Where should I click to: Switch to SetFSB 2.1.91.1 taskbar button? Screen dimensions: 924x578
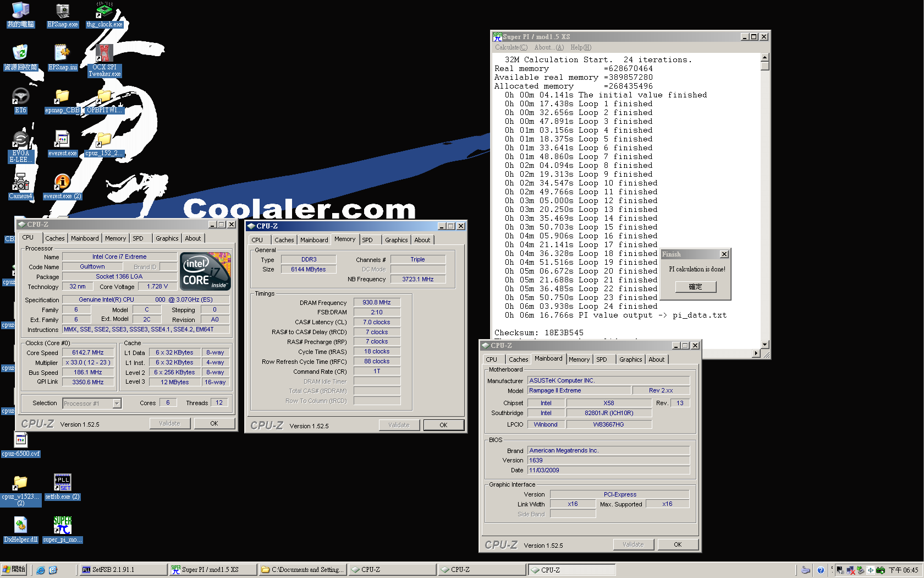[x=123, y=570]
